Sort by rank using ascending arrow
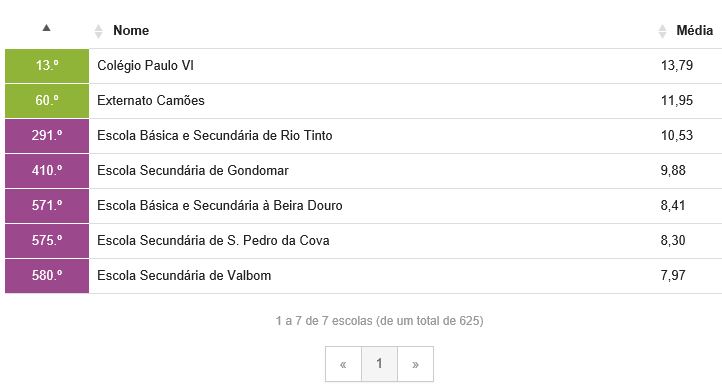 coord(46,28)
